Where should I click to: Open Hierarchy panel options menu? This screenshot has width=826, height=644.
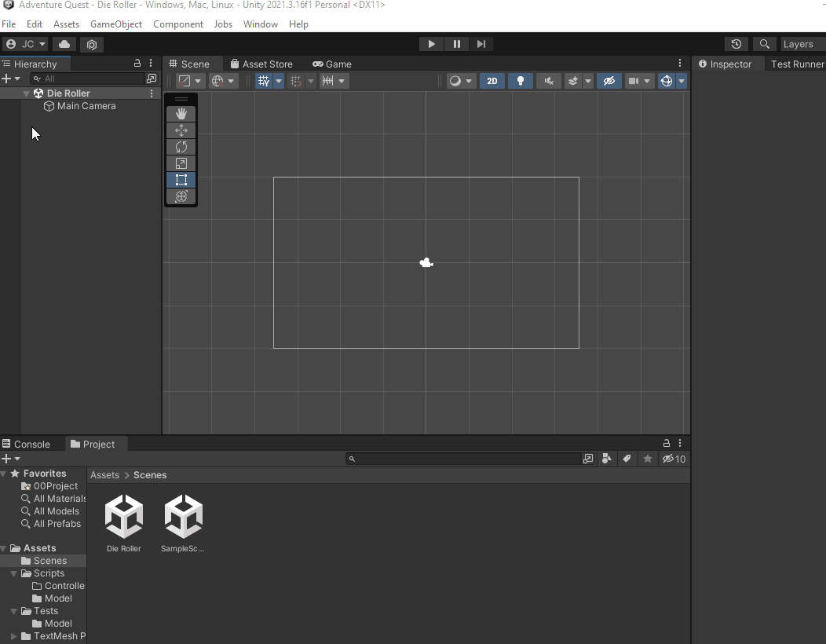click(x=151, y=64)
